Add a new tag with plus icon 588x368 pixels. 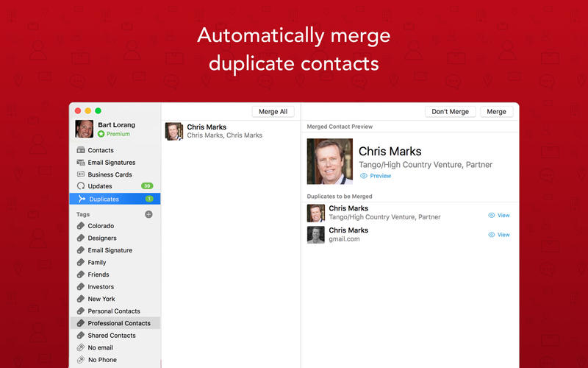148,214
